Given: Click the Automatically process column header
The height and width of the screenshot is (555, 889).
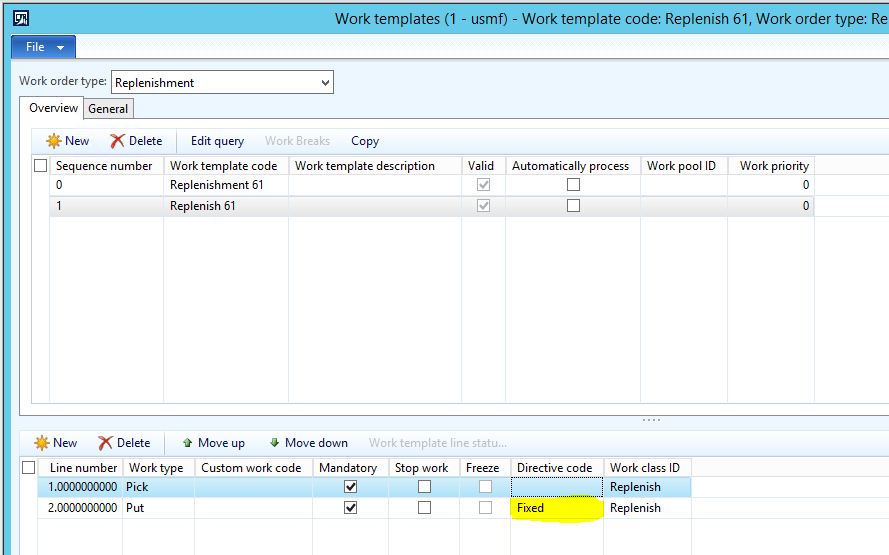Looking at the screenshot, I should pos(573,166).
